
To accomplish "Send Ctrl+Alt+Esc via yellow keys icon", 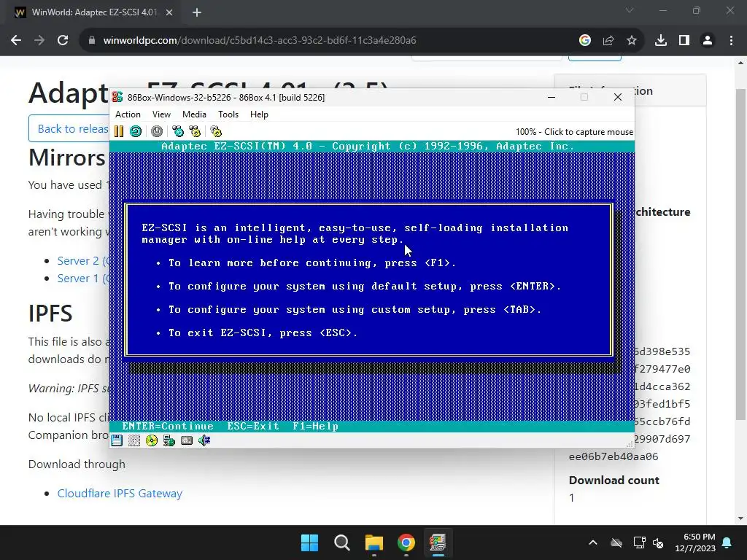I will (195, 131).
